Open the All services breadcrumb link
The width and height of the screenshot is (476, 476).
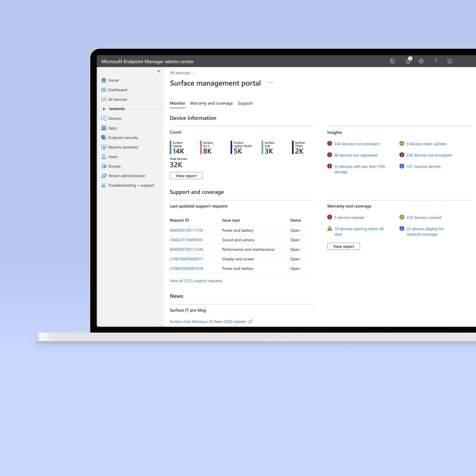[180, 73]
